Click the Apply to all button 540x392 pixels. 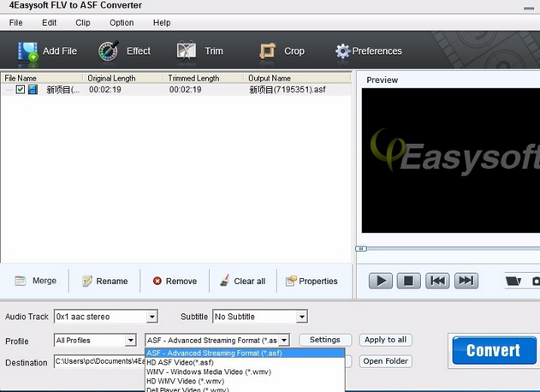coord(385,340)
